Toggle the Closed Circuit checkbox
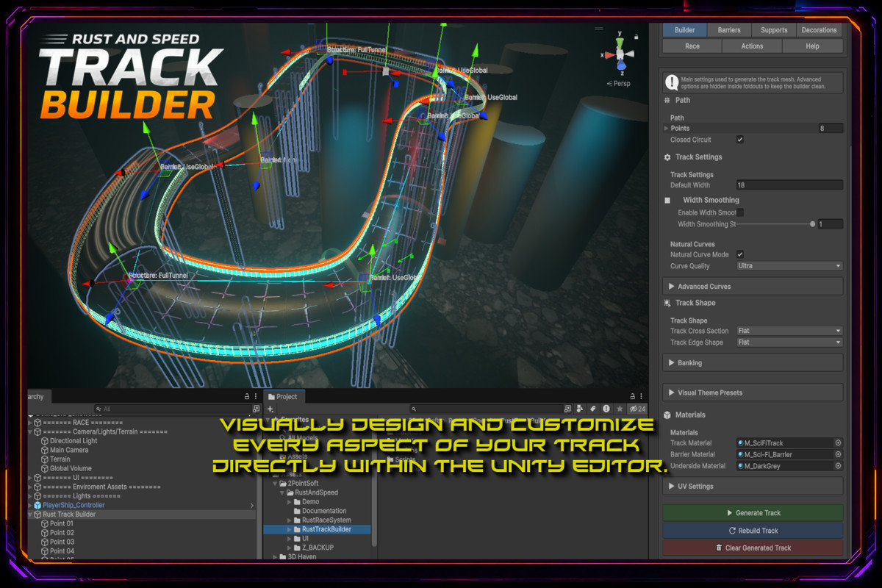Screen dimensions: 882x588 pos(740,140)
